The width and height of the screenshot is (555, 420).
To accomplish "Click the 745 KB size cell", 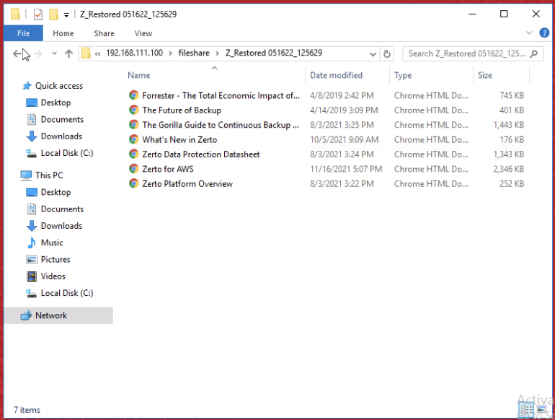I will 512,96.
